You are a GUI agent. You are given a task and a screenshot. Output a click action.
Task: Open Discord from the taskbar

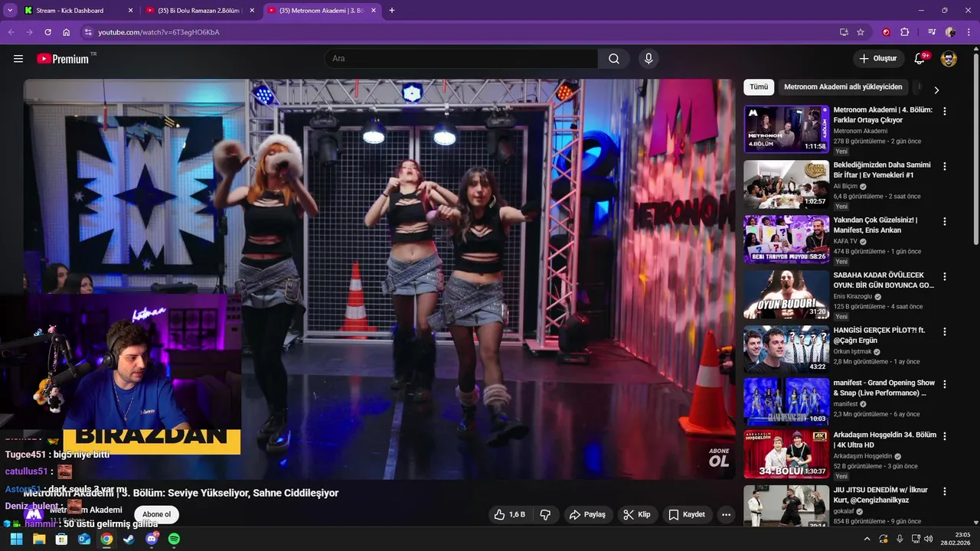click(152, 539)
